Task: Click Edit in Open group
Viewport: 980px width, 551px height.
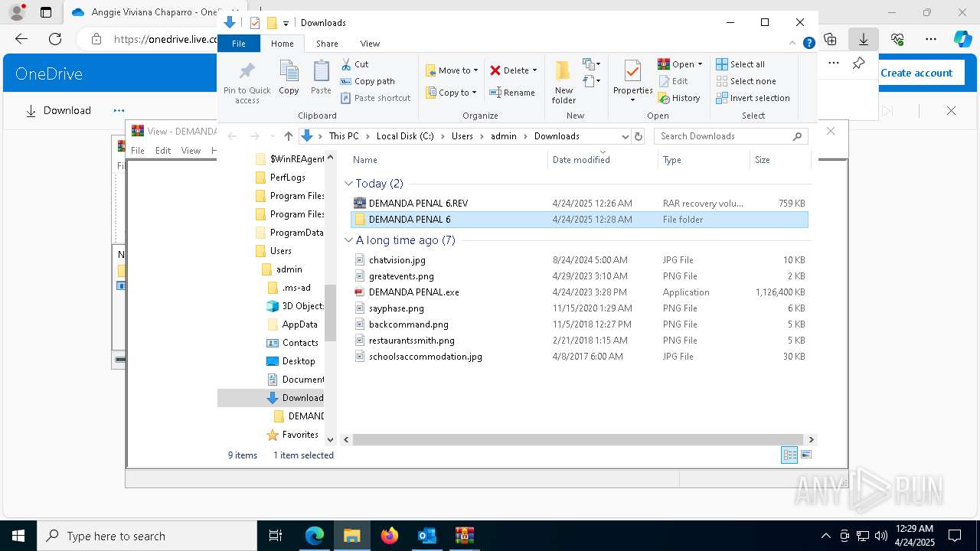Action: click(x=673, y=81)
